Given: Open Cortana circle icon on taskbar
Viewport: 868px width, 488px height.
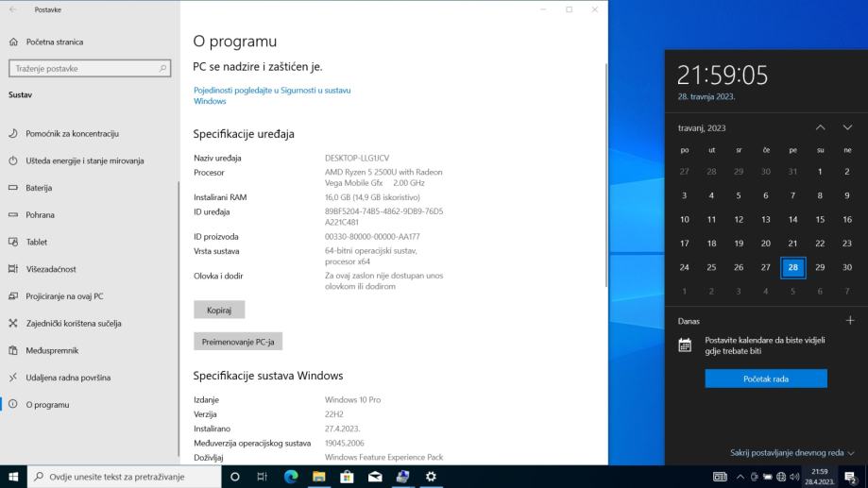Looking at the screenshot, I should point(235,477).
